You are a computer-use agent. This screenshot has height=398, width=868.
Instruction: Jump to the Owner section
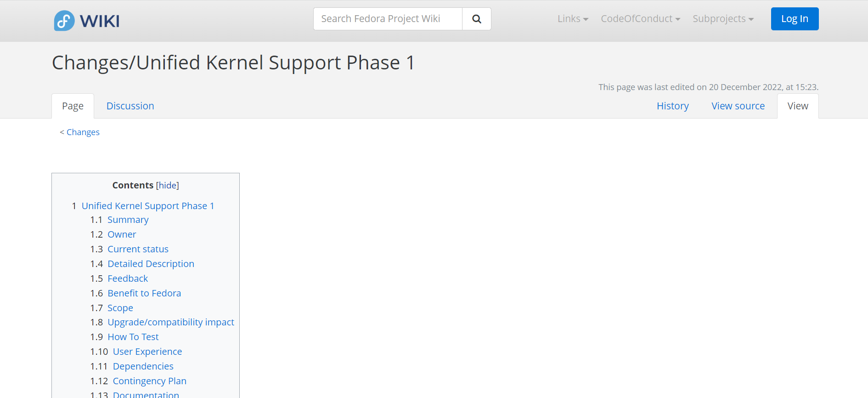click(122, 235)
